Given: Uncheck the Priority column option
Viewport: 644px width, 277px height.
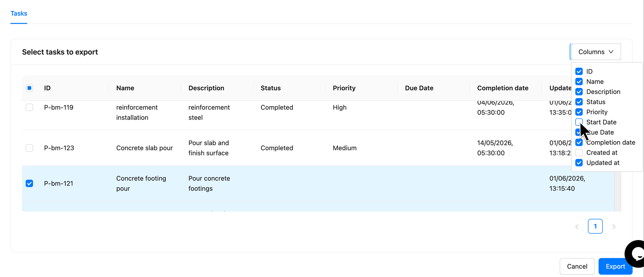Looking at the screenshot, I should 579,112.
